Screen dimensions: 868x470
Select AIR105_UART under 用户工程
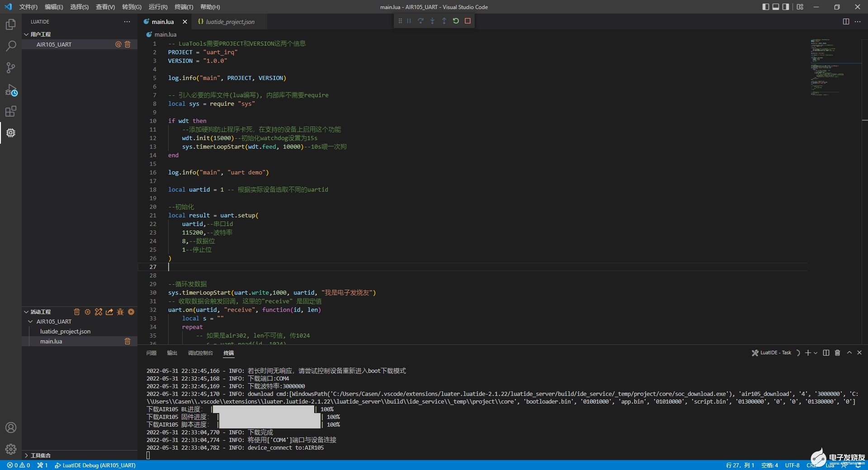pyautogui.click(x=54, y=44)
